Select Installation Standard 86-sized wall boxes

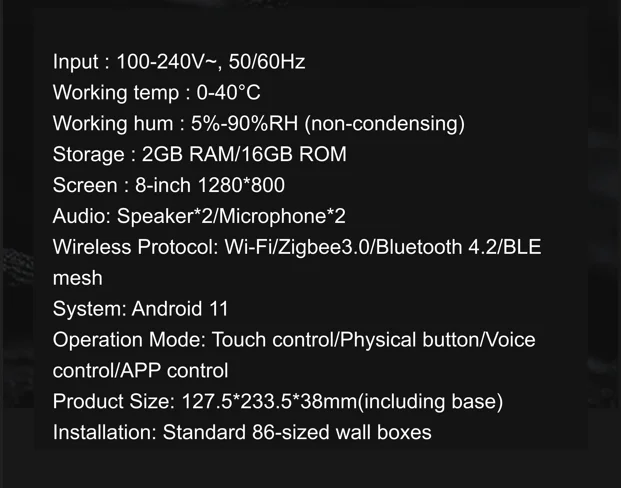(x=242, y=432)
